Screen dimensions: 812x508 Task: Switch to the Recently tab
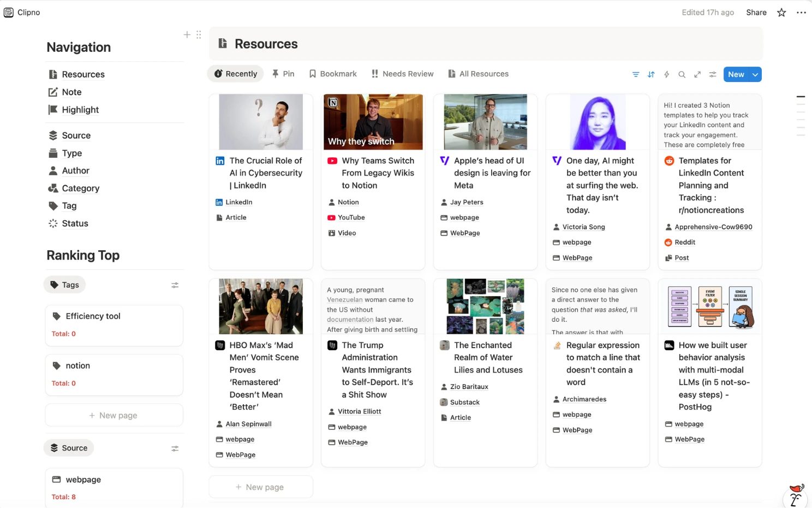tap(235, 74)
